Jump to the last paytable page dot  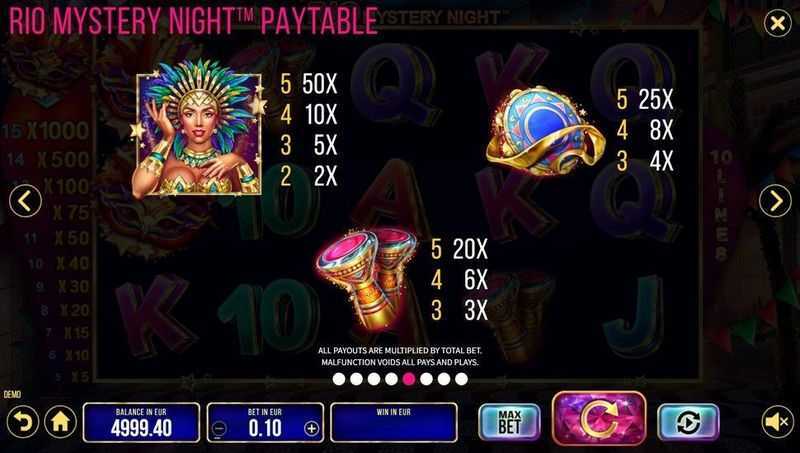click(x=461, y=379)
